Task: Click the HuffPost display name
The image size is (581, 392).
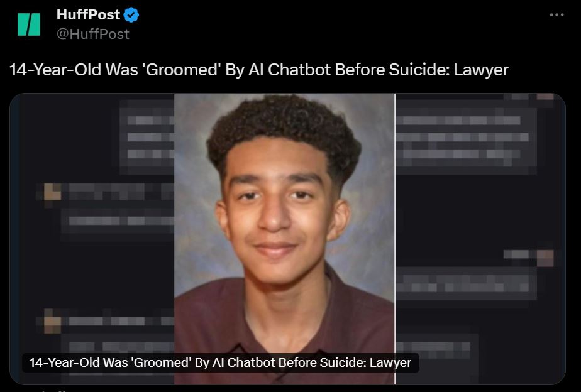Action: click(88, 15)
